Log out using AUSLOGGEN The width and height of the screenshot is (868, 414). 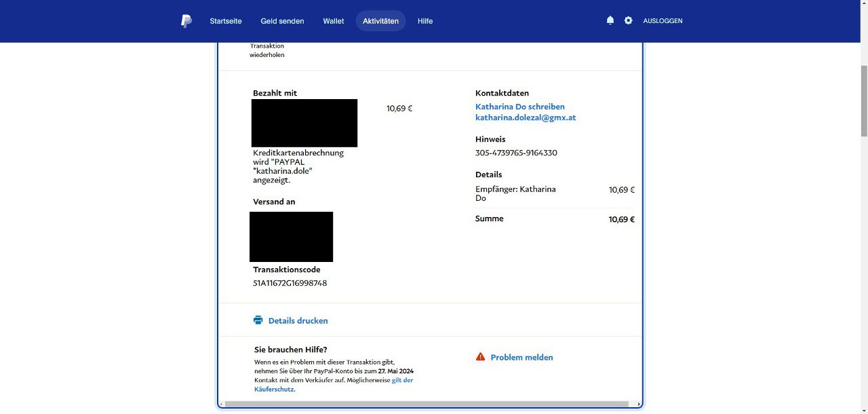point(663,21)
